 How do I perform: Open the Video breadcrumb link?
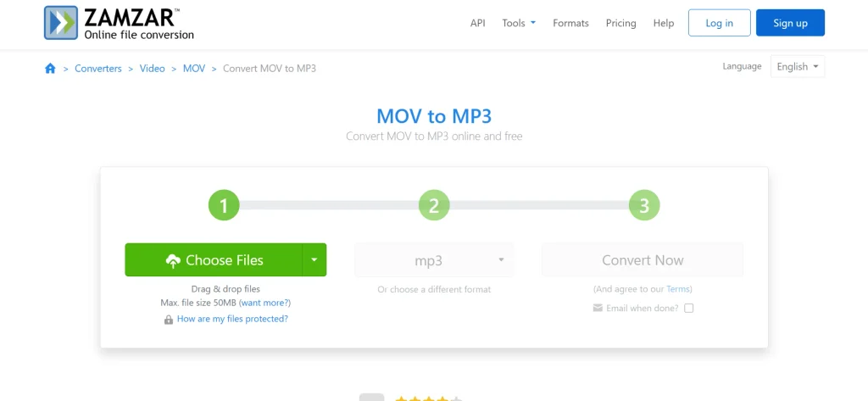153,69
